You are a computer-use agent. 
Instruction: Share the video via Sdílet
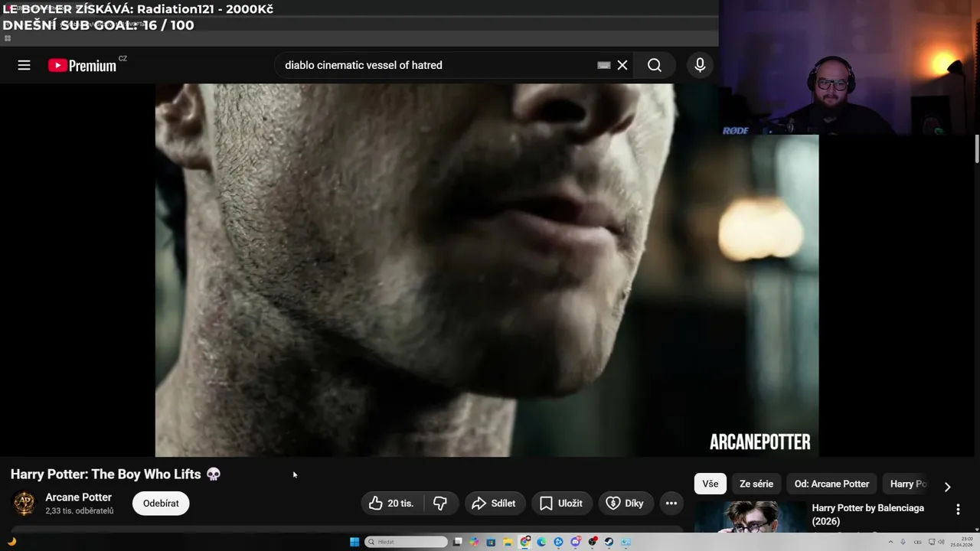(495, 503)
